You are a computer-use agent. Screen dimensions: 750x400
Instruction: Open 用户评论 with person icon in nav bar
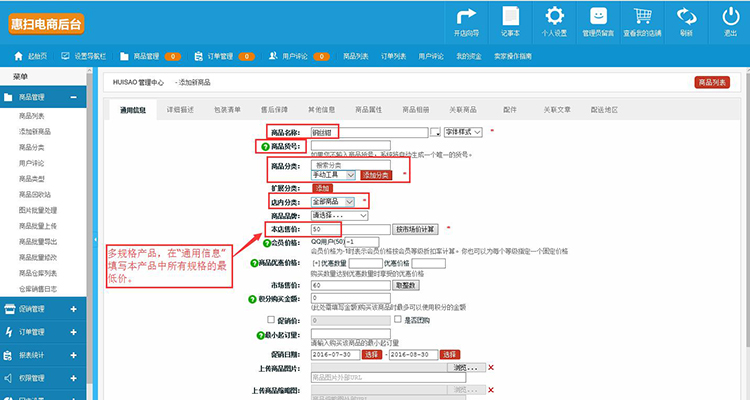(288, 56)
